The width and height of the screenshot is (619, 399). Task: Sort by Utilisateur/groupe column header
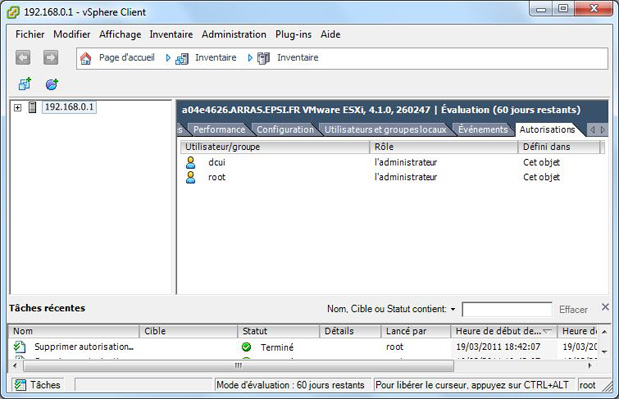click(x=275, y=147)
